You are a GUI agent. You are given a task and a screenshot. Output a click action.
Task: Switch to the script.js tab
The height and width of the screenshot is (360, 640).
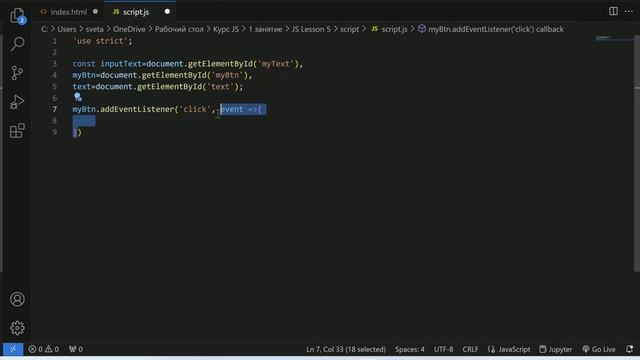pyautogui.click(x=136, y=12)
